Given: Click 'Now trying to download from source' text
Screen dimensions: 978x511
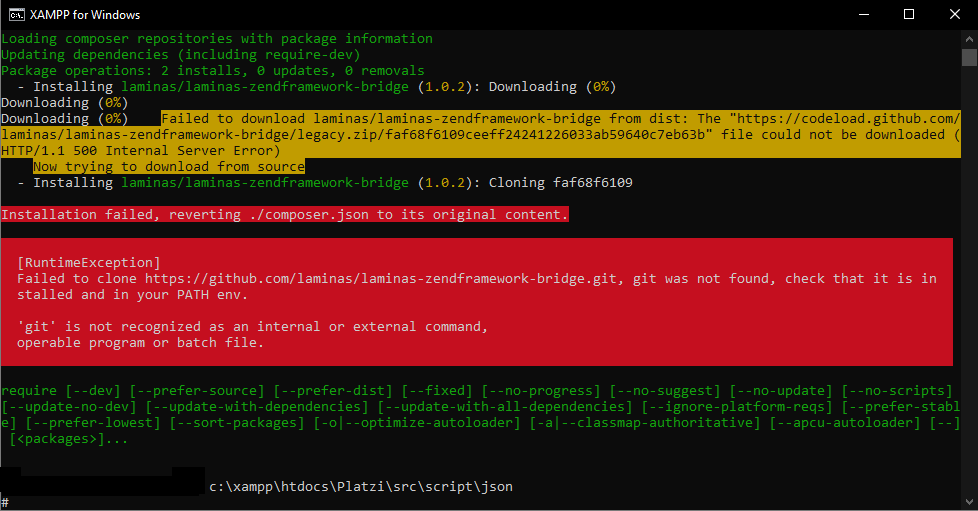Looking at the screenshot, I should click(169, 167).
